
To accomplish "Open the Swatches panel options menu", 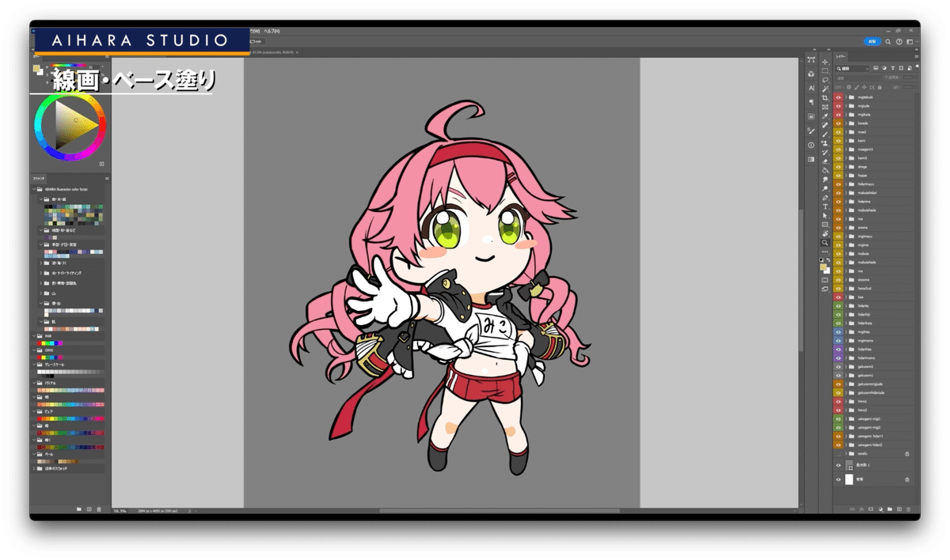I will [107, 179].
